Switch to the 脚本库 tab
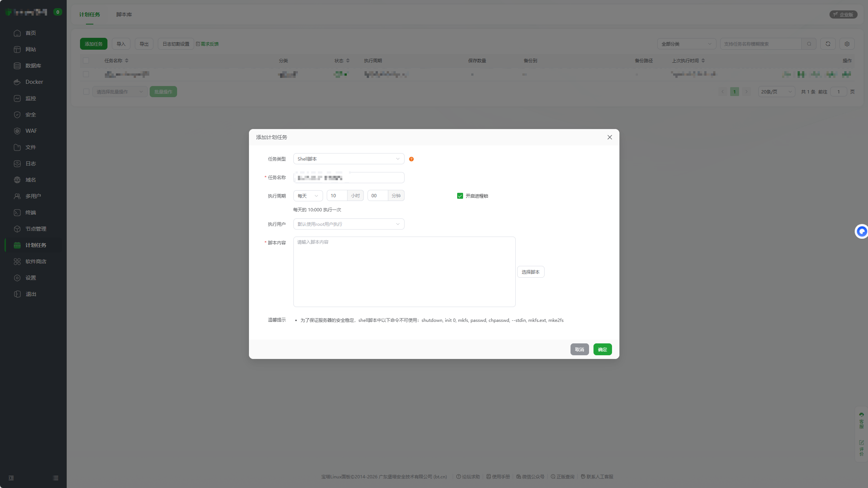The width and height of the screenshot is (868, 488). click(x=124, y=14)
